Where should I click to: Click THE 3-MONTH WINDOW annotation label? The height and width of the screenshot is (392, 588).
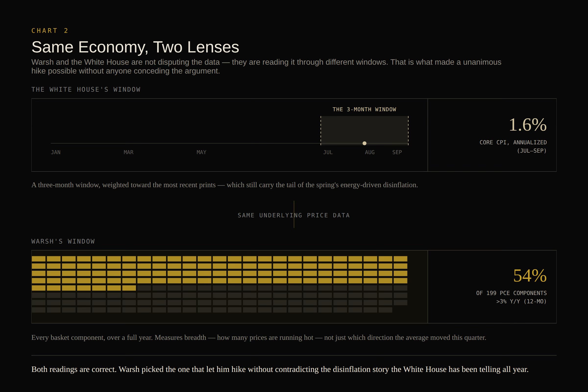point(364,109)
